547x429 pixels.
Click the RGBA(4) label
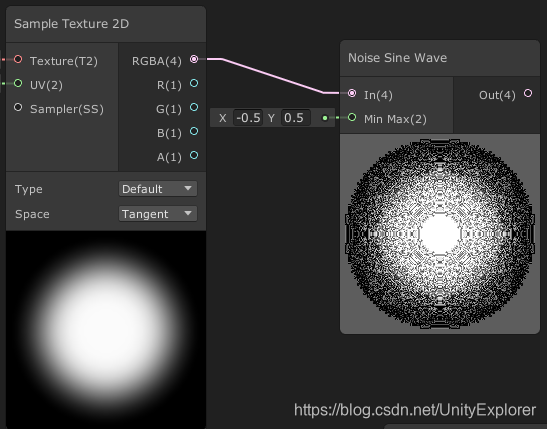[x=157, y=61]
